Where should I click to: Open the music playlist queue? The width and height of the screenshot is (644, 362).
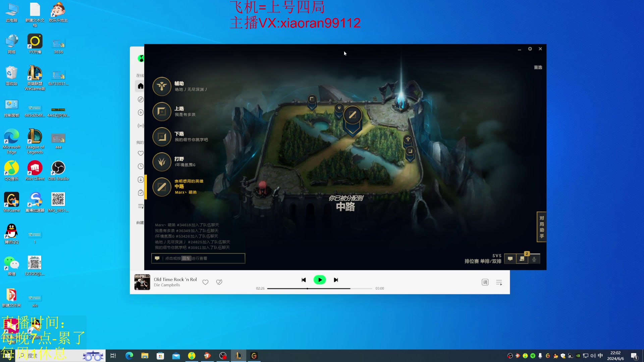[x=499, y=283]
